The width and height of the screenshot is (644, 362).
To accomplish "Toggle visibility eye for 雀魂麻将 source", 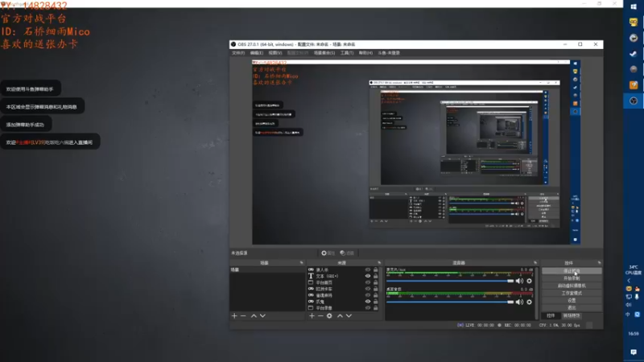I will (x=368, y=295).
